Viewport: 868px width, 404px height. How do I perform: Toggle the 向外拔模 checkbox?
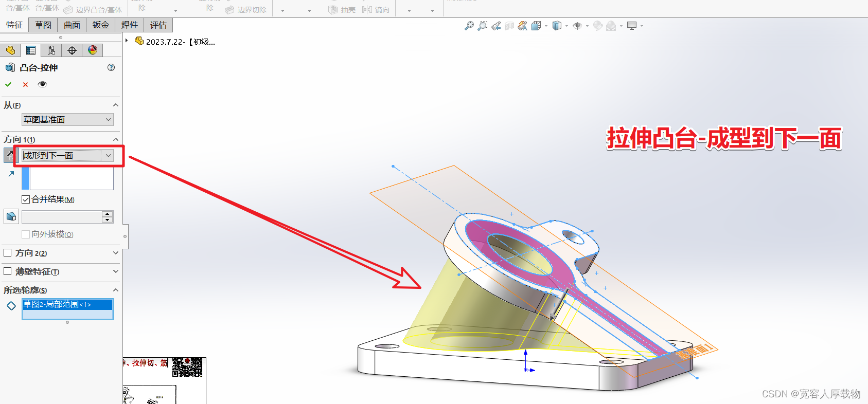(26, 234)
